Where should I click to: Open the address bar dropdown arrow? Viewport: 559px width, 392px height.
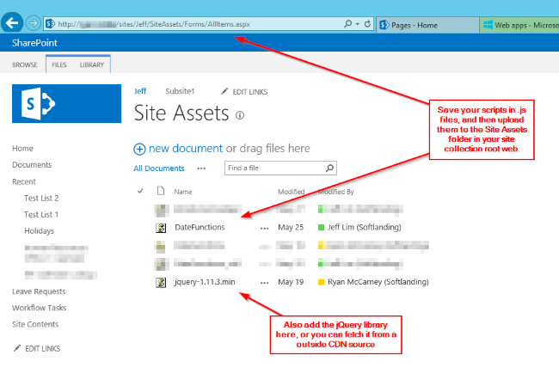[x=358, y=24]
